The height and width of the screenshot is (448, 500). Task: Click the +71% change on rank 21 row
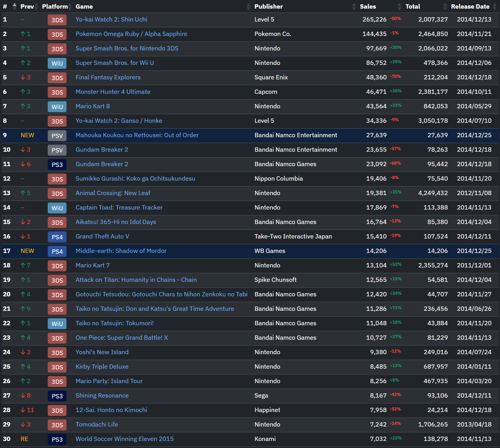[396, 308]
